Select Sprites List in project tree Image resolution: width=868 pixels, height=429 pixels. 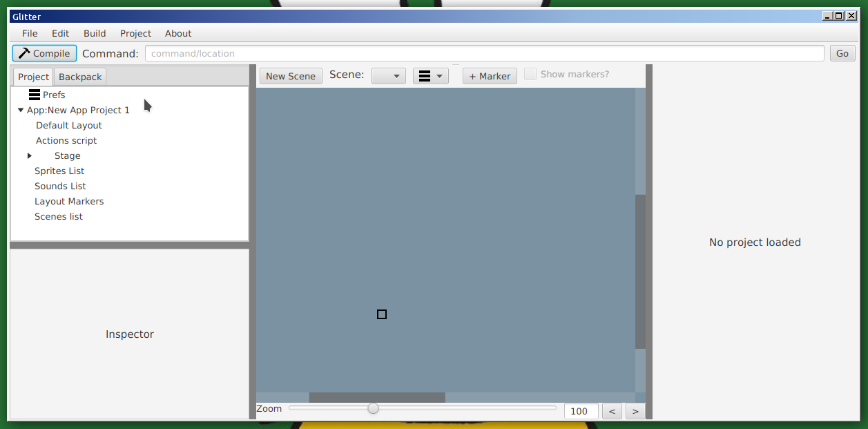59,171
